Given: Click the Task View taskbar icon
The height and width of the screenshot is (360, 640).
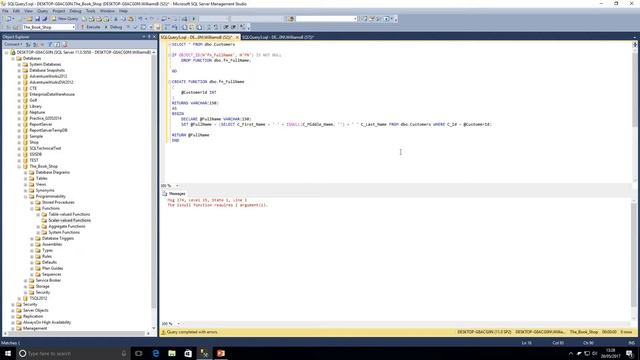Looking at the screenshot, I should point(139,353).
